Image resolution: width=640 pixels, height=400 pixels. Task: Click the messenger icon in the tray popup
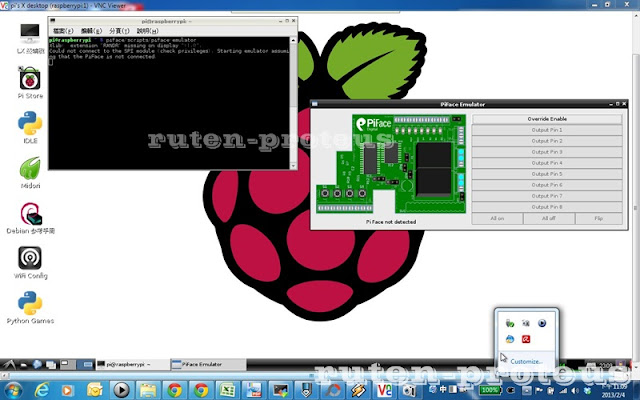[x=510, y=339]
